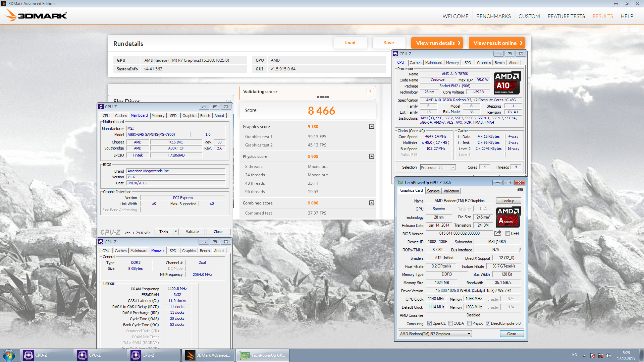
Task: Click CPU-Z title icon of Memory window
Action: click(101, 242)
